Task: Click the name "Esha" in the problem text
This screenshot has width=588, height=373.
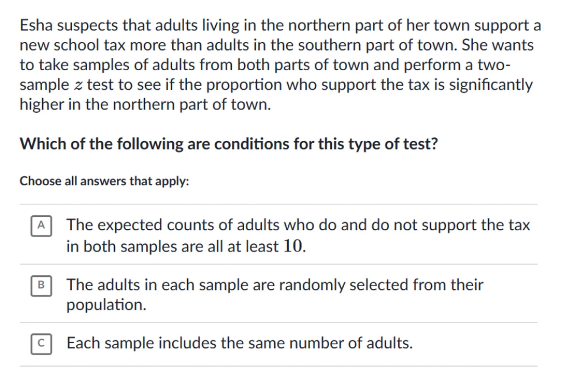Action: [x=36, y=25]
